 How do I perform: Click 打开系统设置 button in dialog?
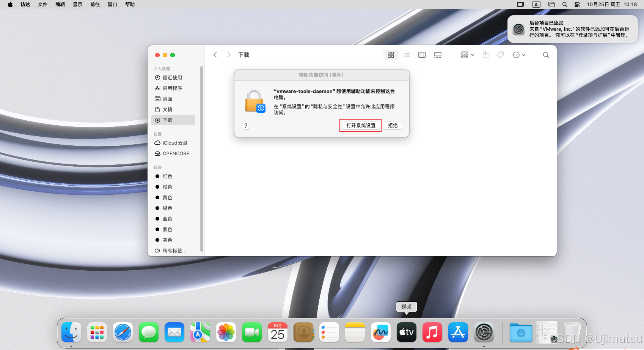click(361, 126)
